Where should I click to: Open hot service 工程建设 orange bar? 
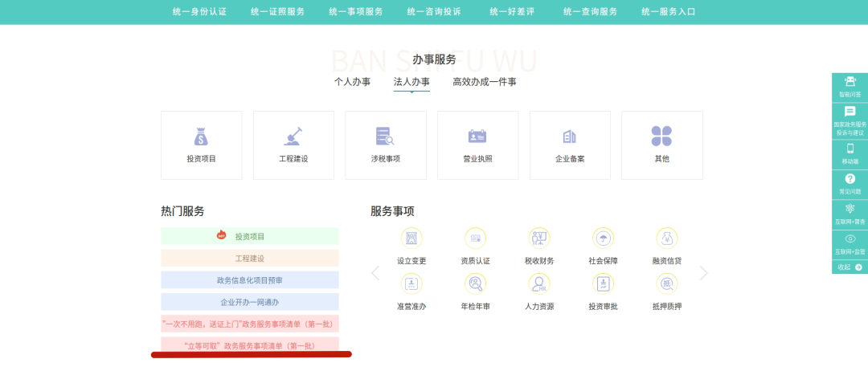(x=250, y=259)
